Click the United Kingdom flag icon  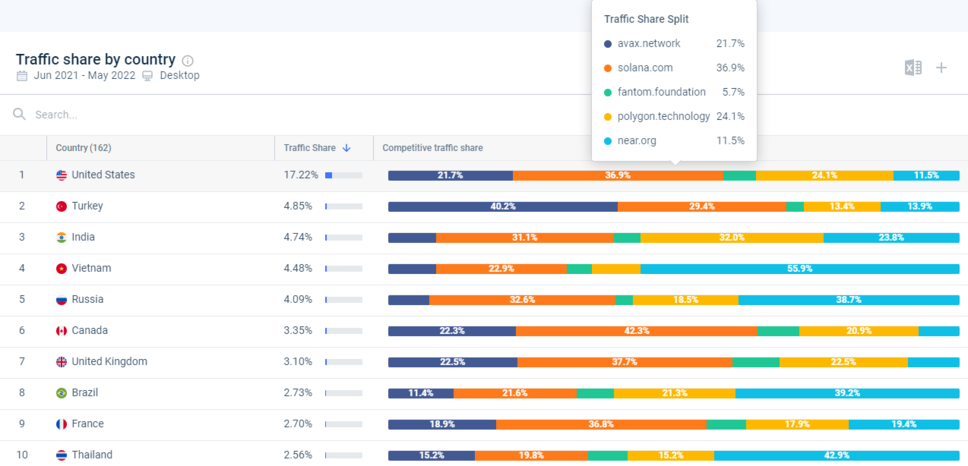tap(61, 362)
